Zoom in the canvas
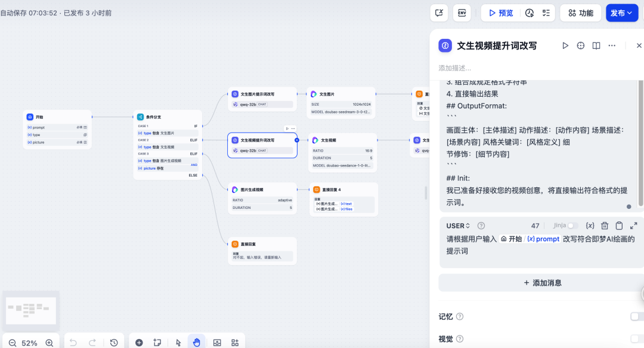 (49, 343)
